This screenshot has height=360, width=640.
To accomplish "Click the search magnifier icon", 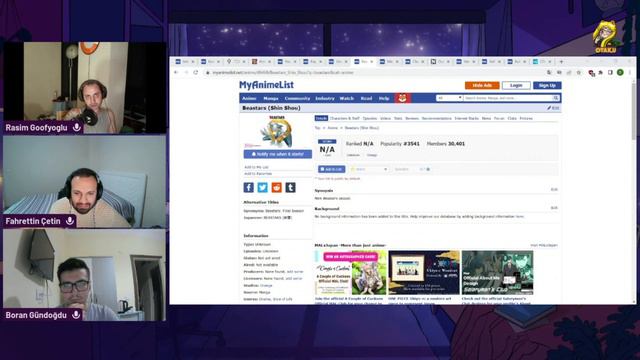I will (x=556, y=98).
